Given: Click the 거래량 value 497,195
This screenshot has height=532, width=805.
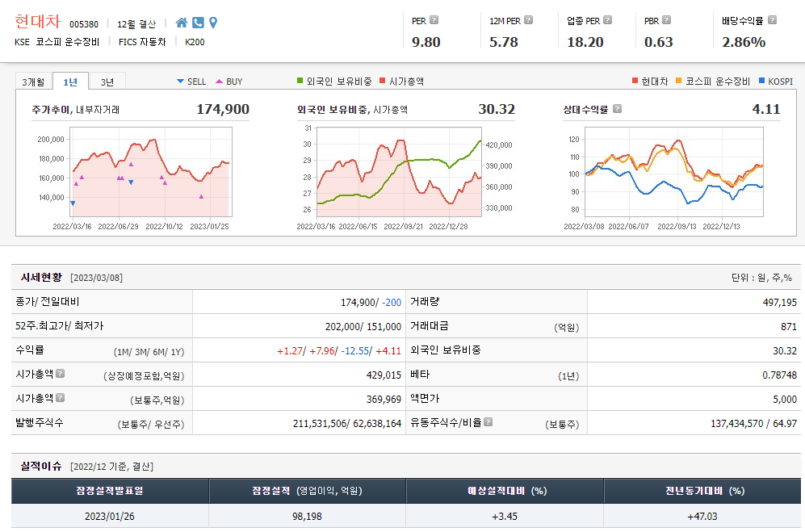Looking at the screenshot, I should [779, 303].
